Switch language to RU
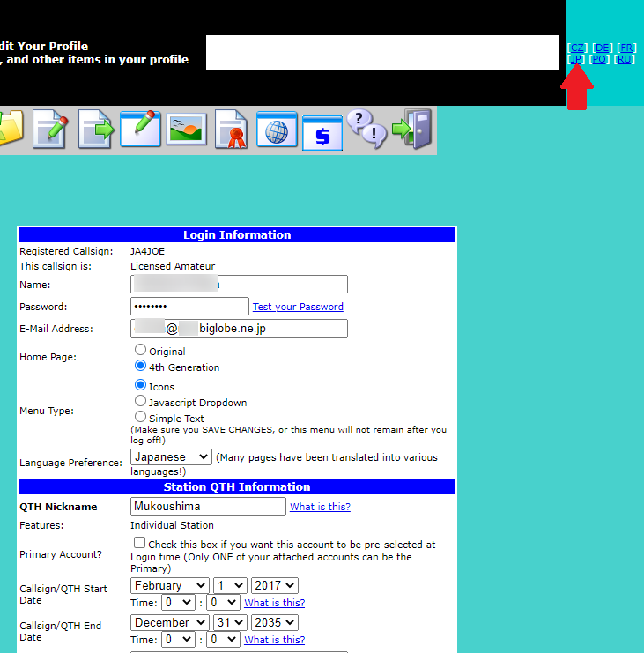This screenshot has height=653, width=644. 624,59
